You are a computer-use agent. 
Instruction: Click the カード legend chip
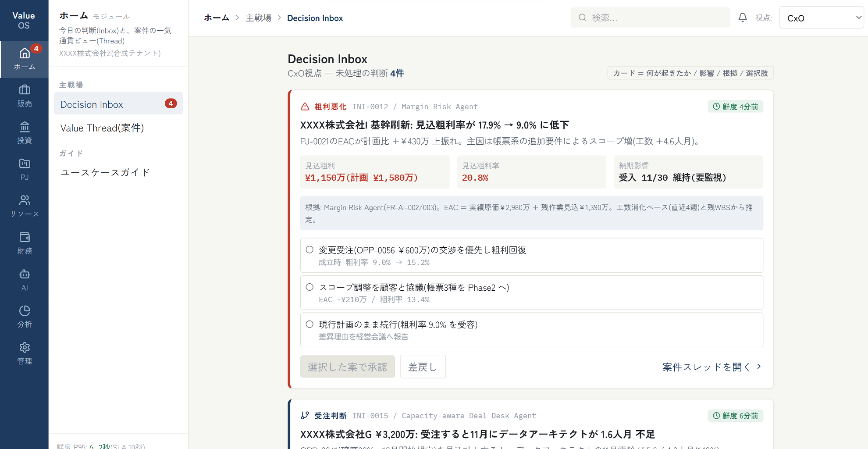tap(690, 73)
